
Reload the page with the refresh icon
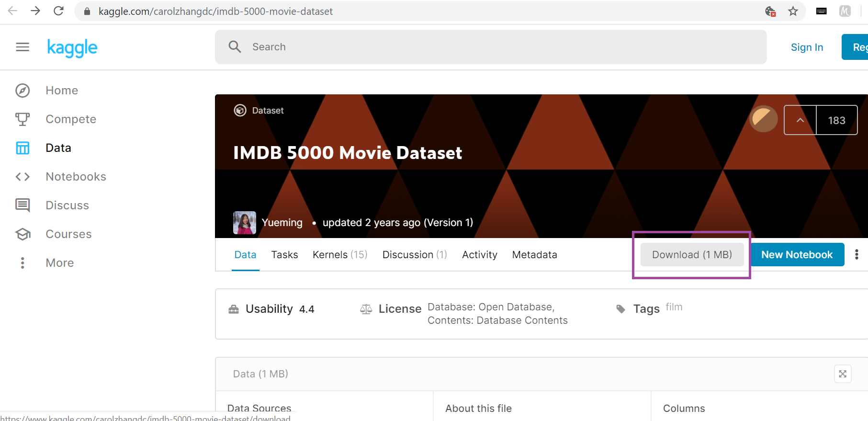pyautogui.click(x=58, y=11)
